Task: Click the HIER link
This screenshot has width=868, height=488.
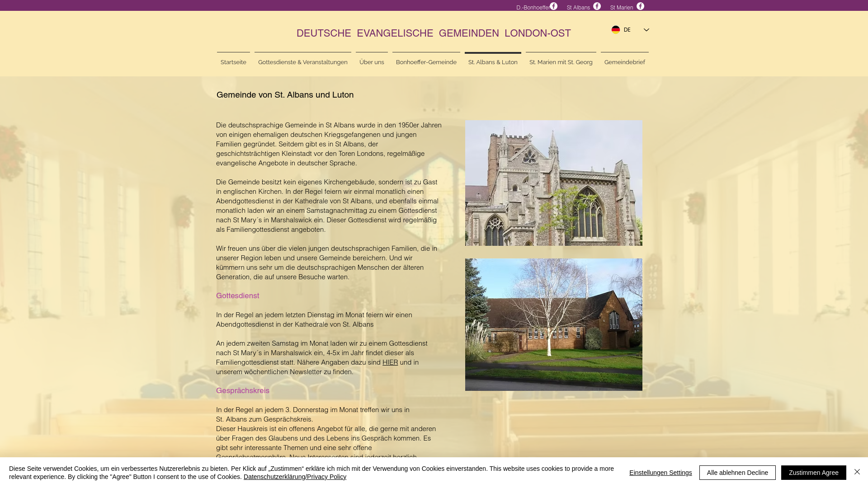Action: point(390,362)
